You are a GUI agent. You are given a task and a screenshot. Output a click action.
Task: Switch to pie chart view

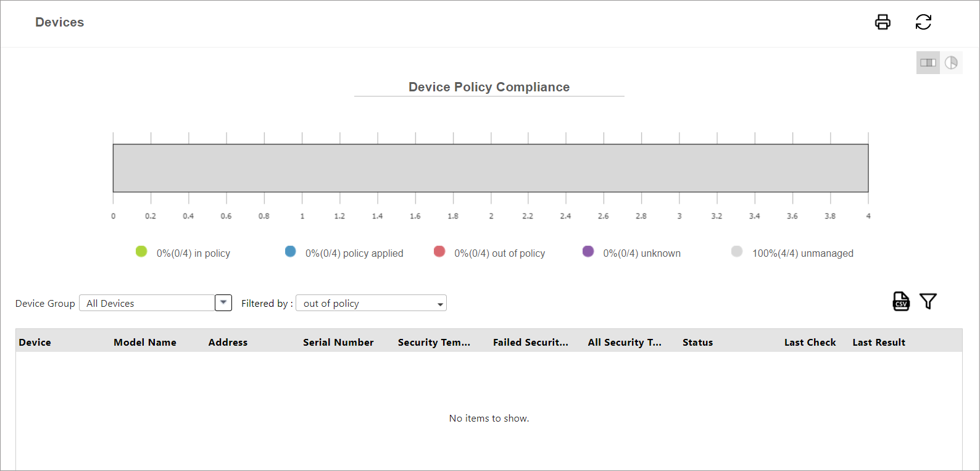click(951, 63)
